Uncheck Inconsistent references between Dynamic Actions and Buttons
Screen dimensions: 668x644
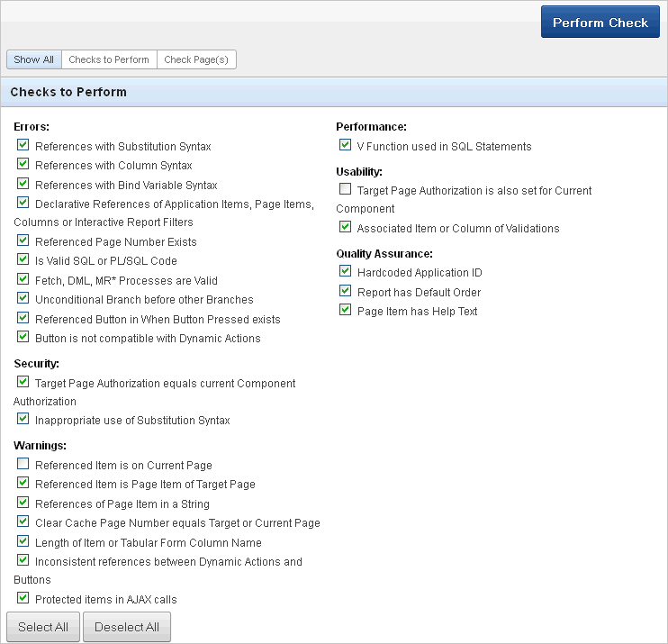tap(23, 560)
